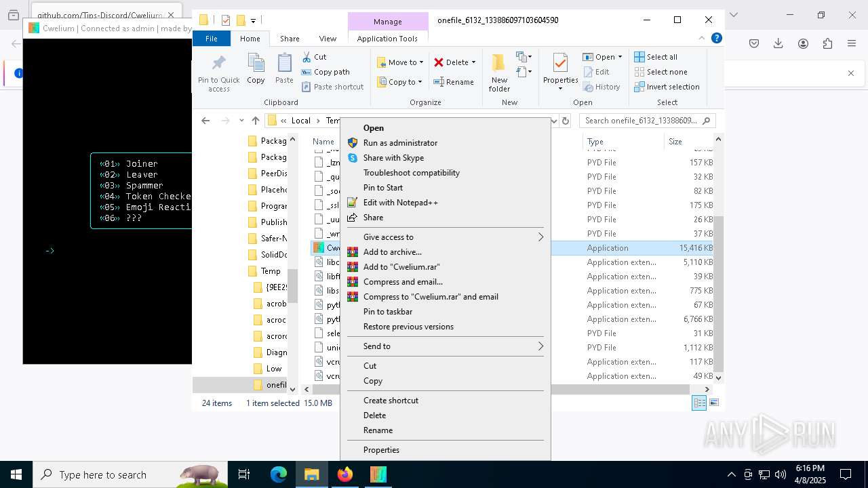The width and height of the screenshot is (868, 488).
Task: Create a New folder from ribbon
Action: [499, 73]
